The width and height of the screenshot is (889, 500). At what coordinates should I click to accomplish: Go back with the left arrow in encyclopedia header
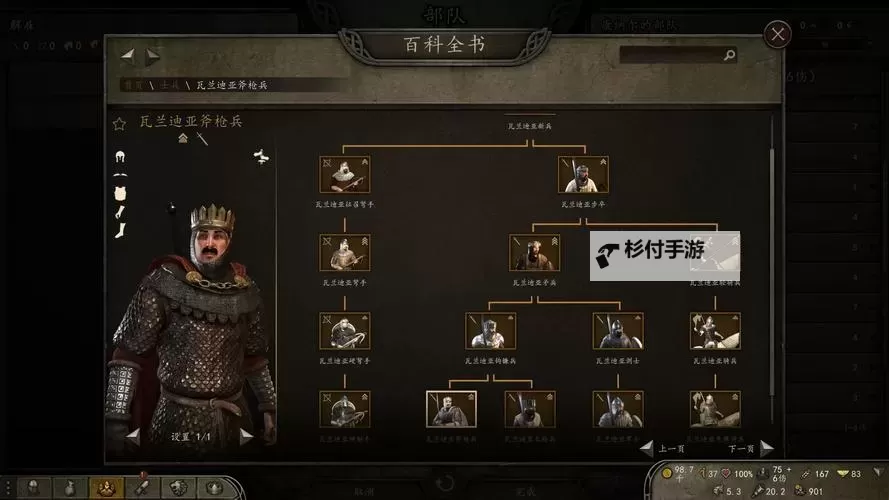pos(128,54)
